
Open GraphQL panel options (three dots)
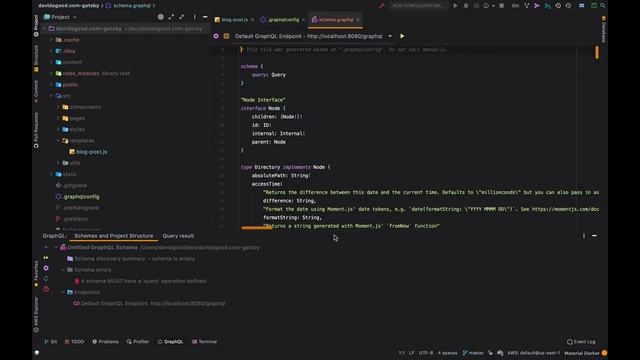point(584,236)
